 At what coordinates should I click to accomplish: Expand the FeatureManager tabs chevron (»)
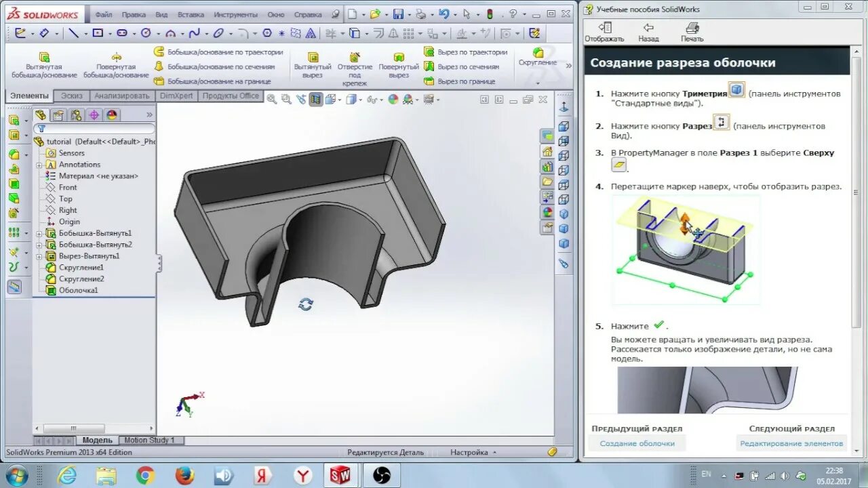click(149, 115)
